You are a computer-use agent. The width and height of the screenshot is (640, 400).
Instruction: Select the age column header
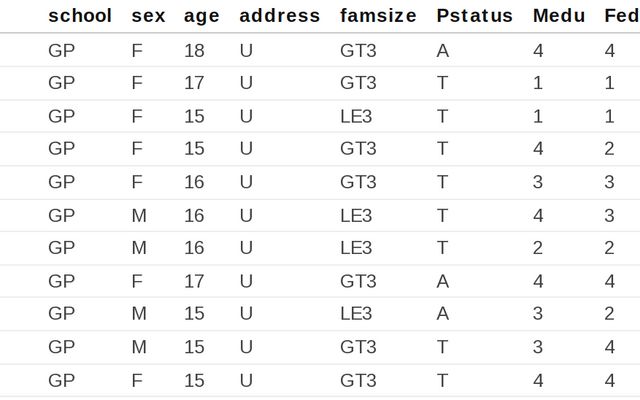(202, 16)
